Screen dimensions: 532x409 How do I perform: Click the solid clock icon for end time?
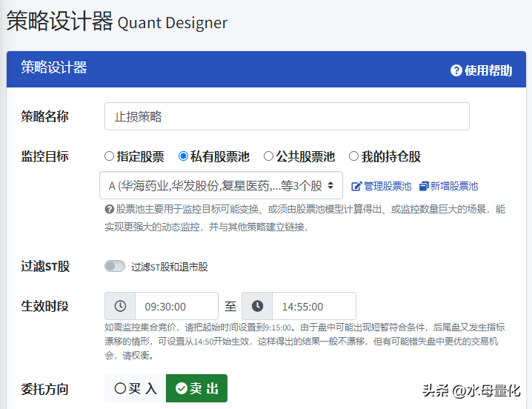coord(257,306)
